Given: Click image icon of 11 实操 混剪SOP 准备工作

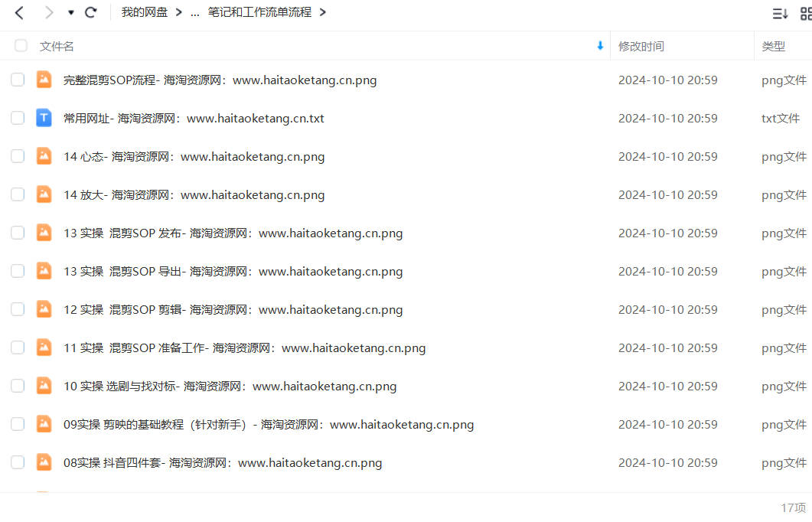Looking at the screenshot, I should [x=44, y=347].
